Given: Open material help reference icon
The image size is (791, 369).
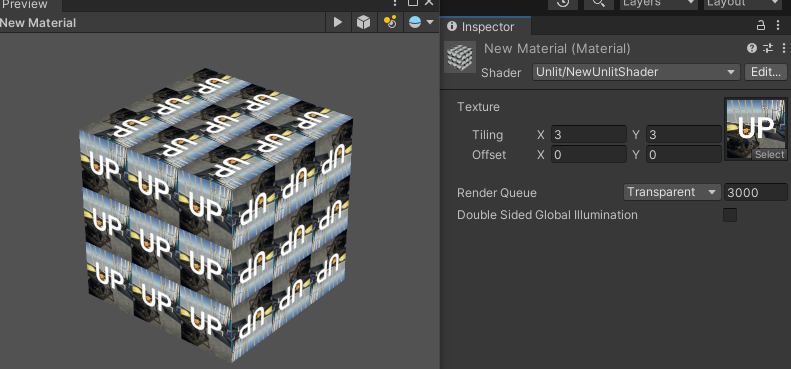Looking at the screenshot, I should [752, 48].
